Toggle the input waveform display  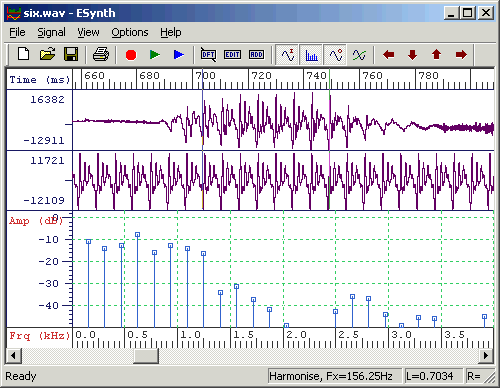point(287,54)
